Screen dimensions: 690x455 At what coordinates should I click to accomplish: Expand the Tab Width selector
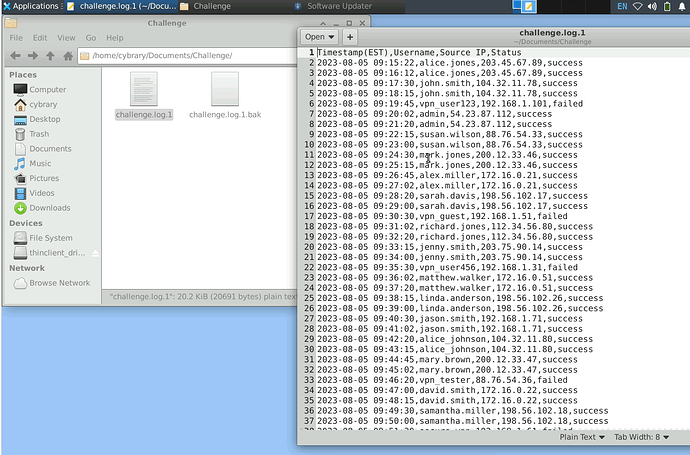[x=642, y=436]
